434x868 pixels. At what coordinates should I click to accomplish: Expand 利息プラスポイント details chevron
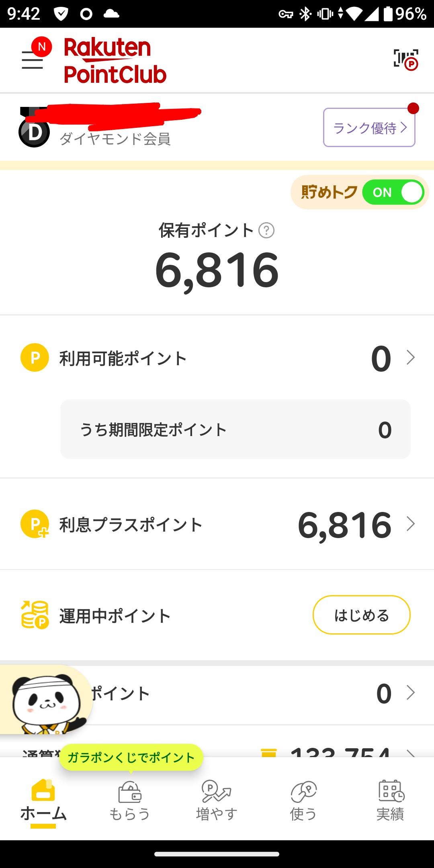[x=410, y=524]
